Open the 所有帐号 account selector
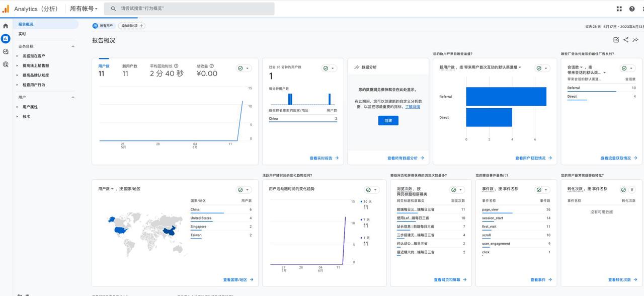The height and width of the screenshot is (296, 644). pos(84,9)
